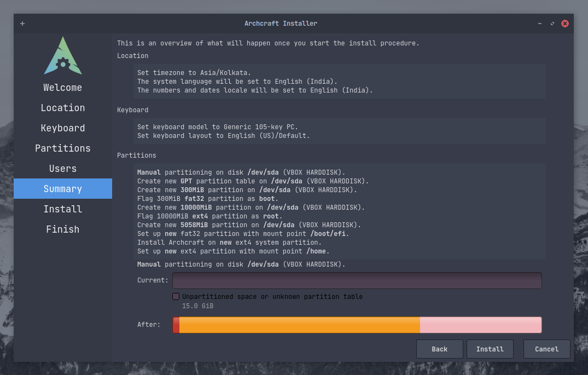Click the mount point /home line
The width and height of the screenshot is (588, 375).
(233, 251)
